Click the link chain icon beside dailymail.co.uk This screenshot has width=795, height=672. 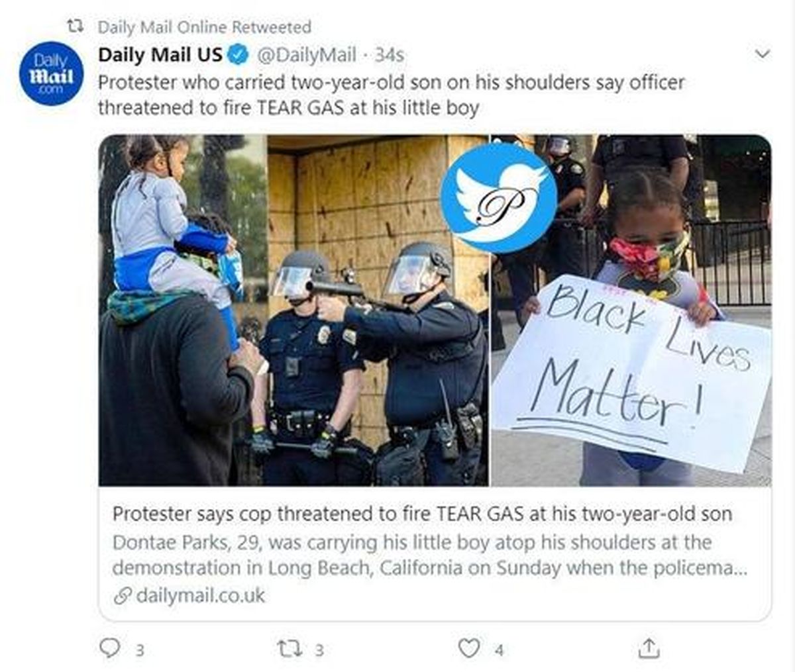click(123, 596)
